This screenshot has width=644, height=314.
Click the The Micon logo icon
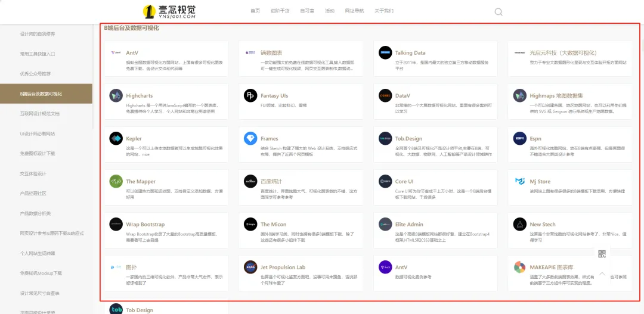coord(250,224)
